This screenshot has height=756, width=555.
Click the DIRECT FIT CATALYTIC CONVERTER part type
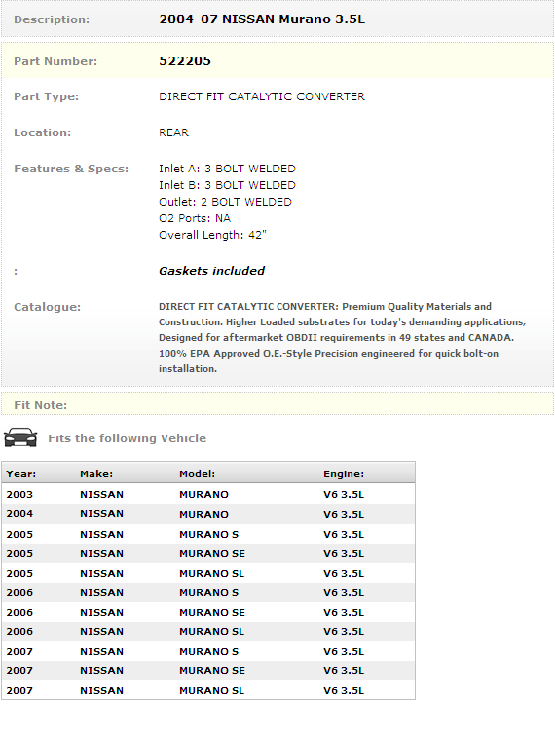(262, 96)
